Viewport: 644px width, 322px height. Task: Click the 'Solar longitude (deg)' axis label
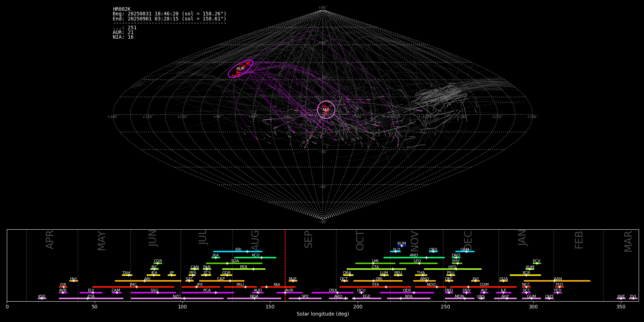(323, 314)
